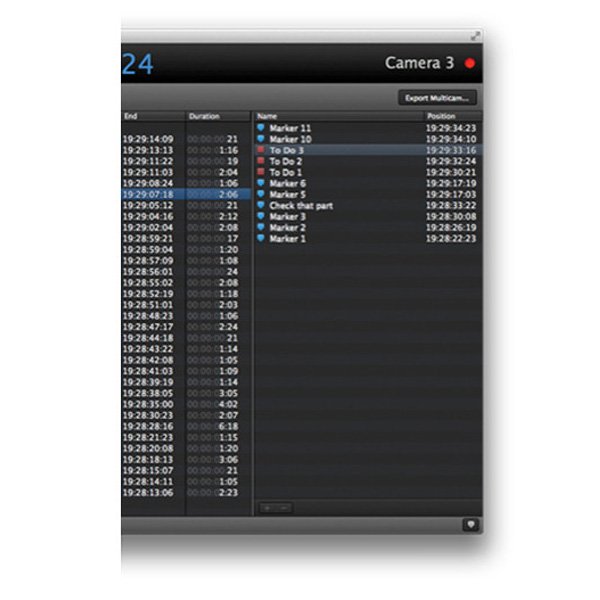Click the fullscreen resize arrows at window corner
Viewport: 600px width, 600px height.
[x=475, y=36]
